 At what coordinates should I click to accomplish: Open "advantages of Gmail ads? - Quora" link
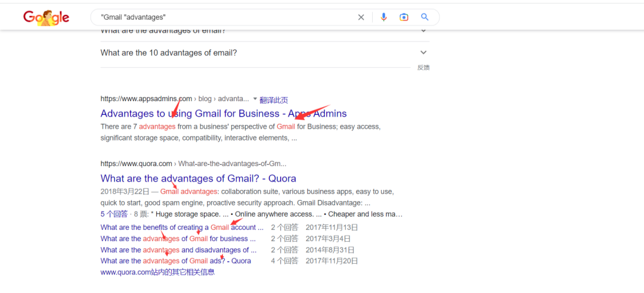click(x=176, y=261)
